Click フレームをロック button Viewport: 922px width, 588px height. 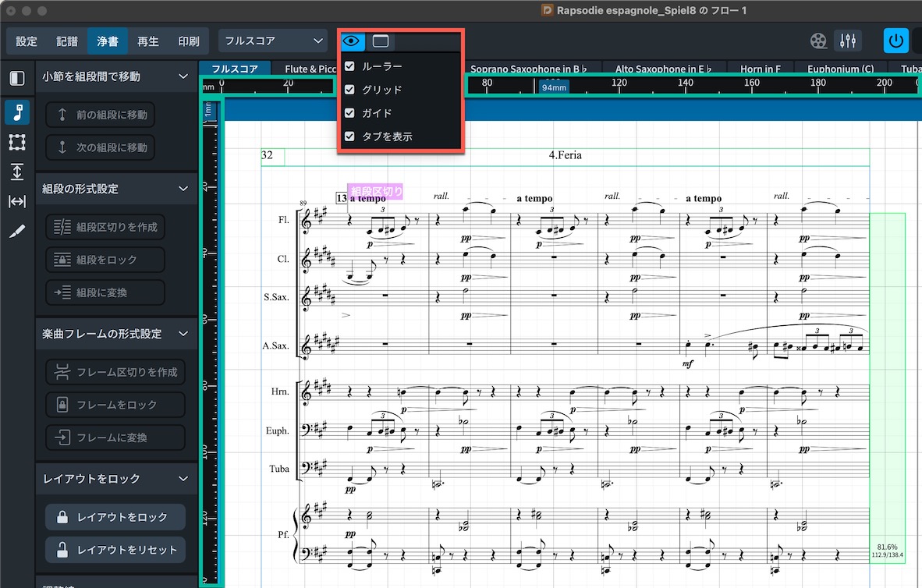tap(115, 406)
